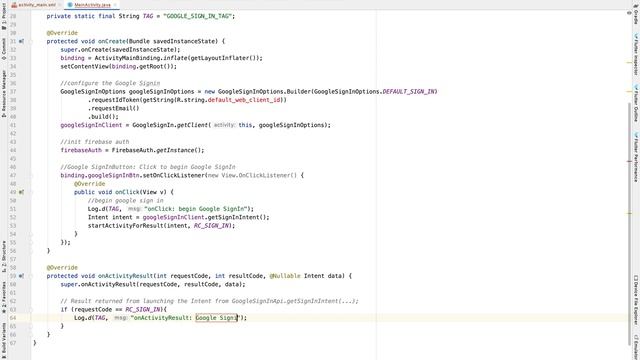Click line number 37 in the gutter
Image resolution: width=640 pixels, height=360 pixels.
(x=13, y=91)
